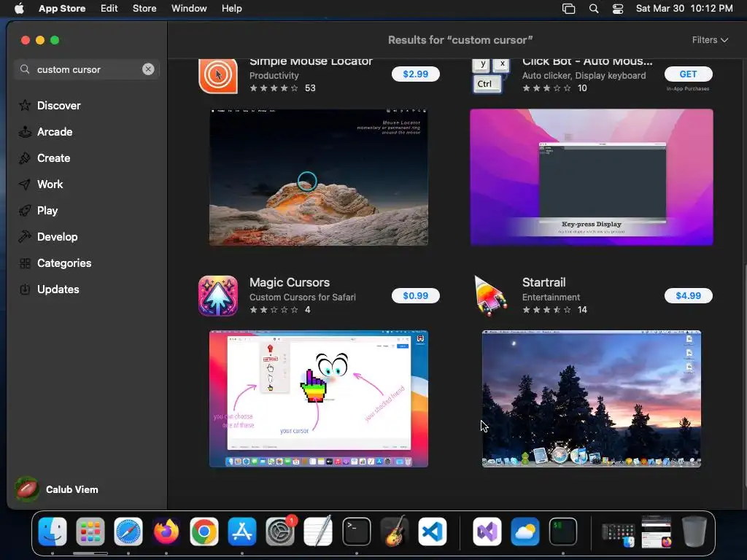Screen dimensions: 747x560
Task: Open the Startrail app title
Action: 543,282
